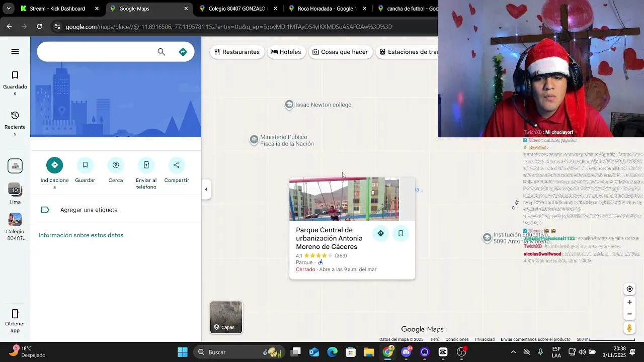Reload the page with refresh button
This screenshot has height=362, width=644.
[40, 27]
